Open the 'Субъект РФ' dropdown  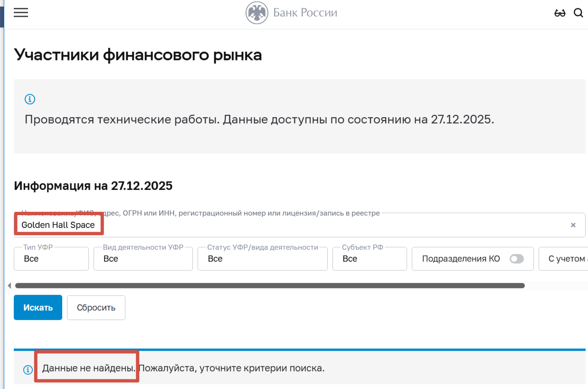370,259
